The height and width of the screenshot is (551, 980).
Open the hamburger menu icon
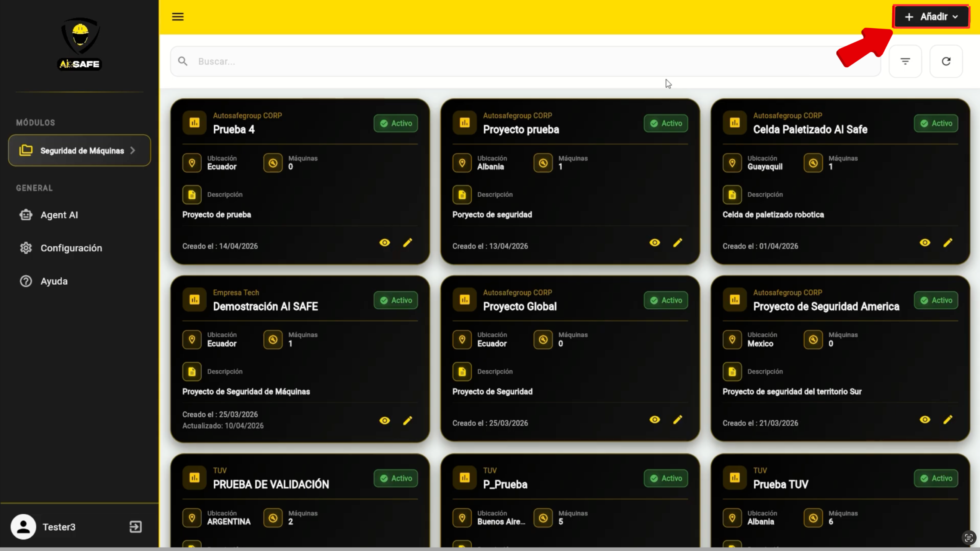tap(178, 16)
